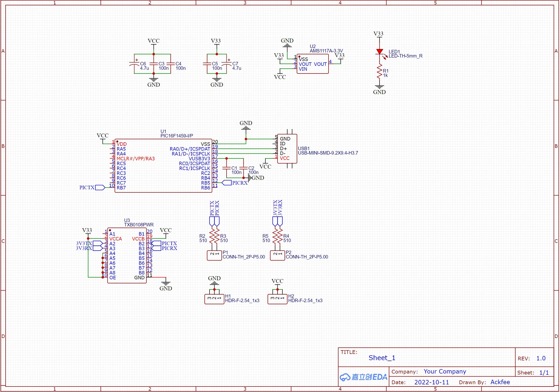Click the Sheet_1 title text
560x392 pixels.
point(382,358)
